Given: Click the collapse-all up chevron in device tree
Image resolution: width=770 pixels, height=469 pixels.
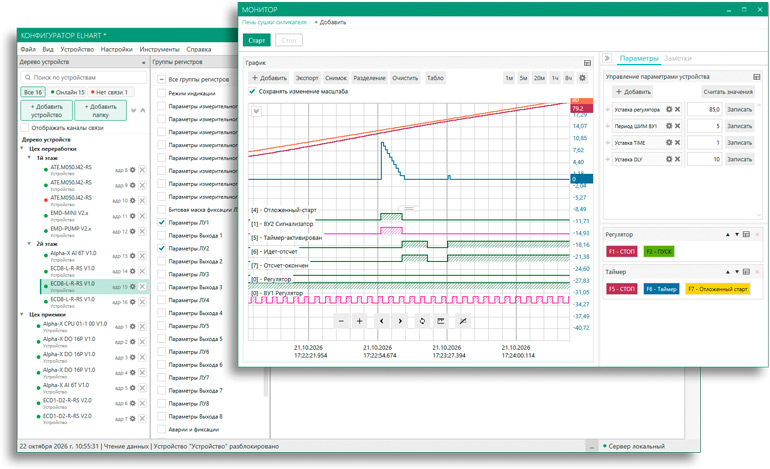Looking at the screenshot, I should pos(142,110).
